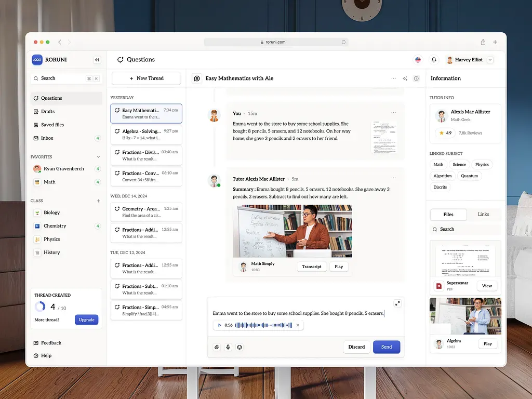Remove the voice recording attachment

pos(298,325)
